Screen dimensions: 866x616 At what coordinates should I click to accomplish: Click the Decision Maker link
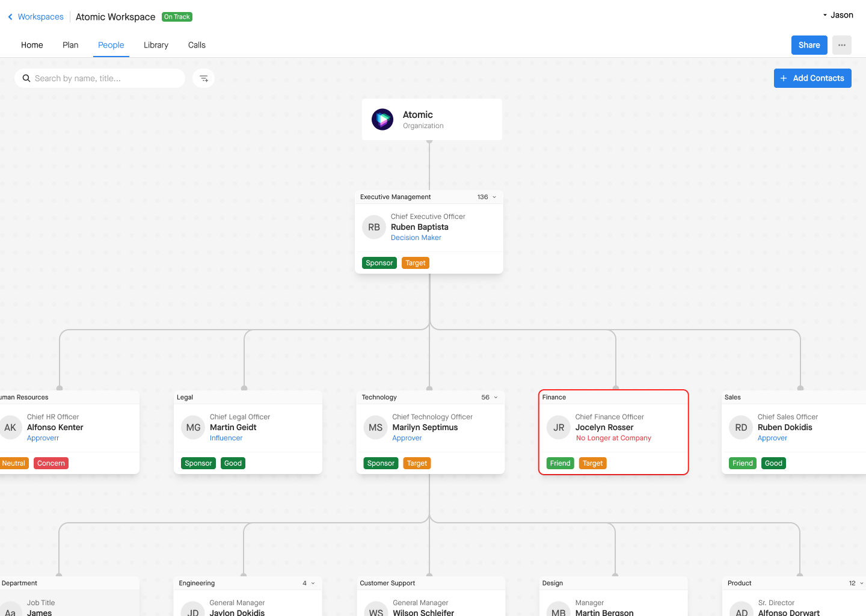(416, 237)
